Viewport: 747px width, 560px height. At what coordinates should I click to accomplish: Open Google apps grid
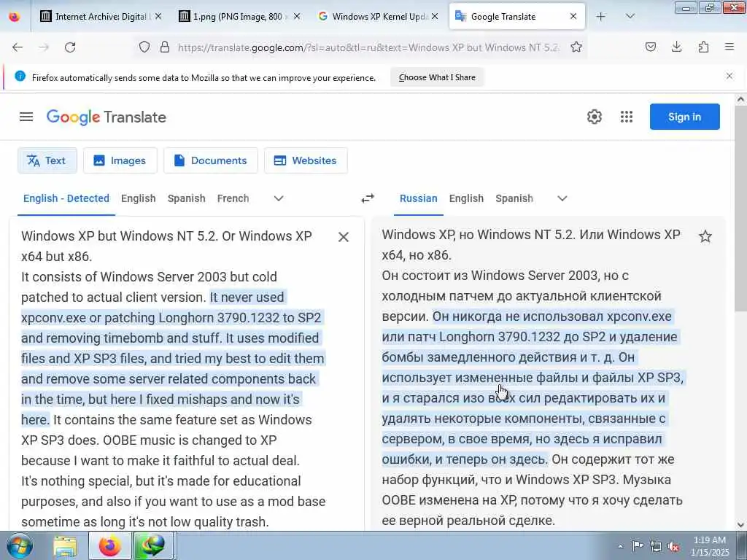[627, 117]
